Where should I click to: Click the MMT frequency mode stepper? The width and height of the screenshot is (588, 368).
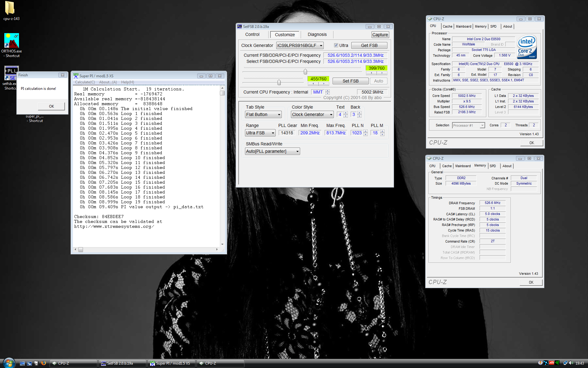(x=327, y=92)
